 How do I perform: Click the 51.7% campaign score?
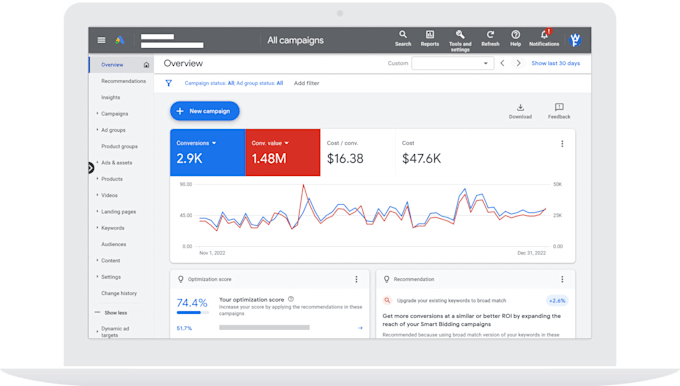(184, 328)
